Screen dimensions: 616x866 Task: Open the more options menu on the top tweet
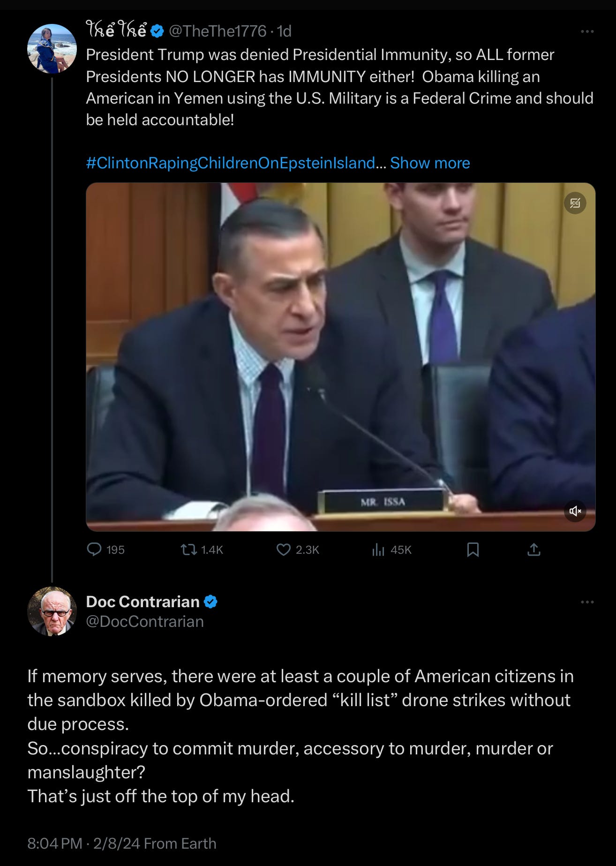coord(587,31)
